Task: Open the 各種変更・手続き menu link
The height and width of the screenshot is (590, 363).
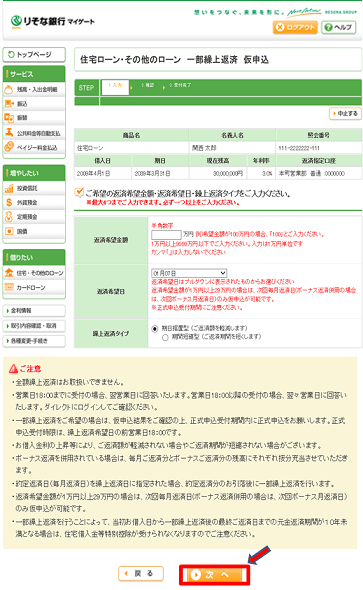Action: pos(34,341)
